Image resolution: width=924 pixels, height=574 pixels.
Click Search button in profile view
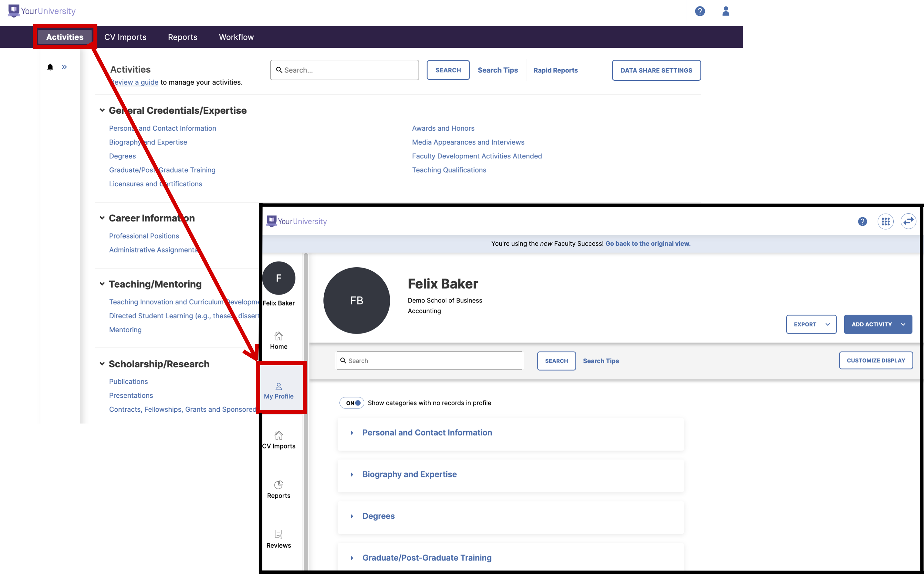click(556, 361)
